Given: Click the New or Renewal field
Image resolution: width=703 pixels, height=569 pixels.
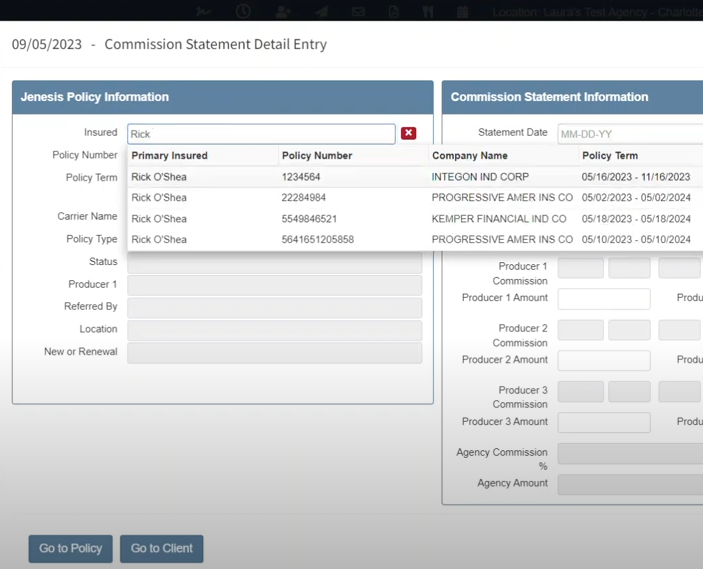Looking at the screenshot, I should 274,353.
